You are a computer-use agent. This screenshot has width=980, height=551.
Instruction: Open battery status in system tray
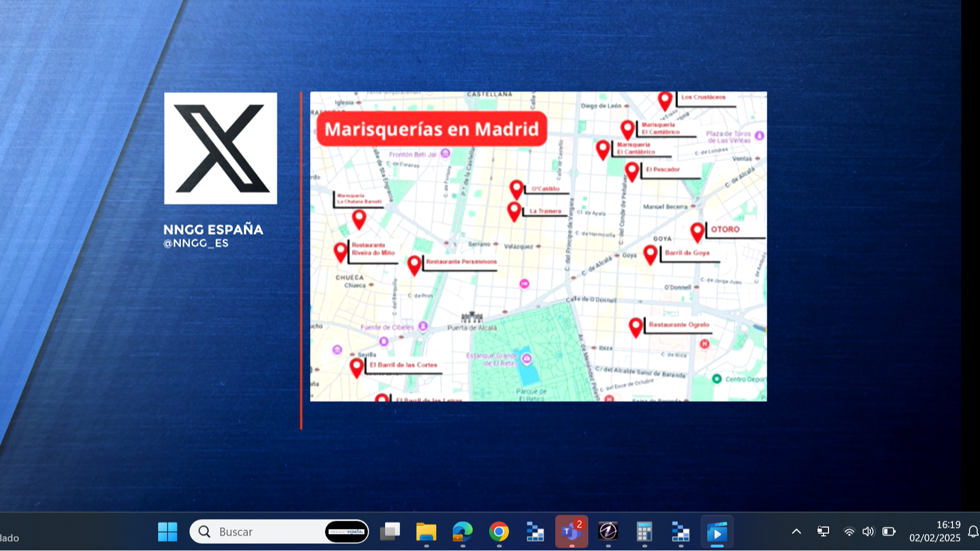click(x=889, y=532)
